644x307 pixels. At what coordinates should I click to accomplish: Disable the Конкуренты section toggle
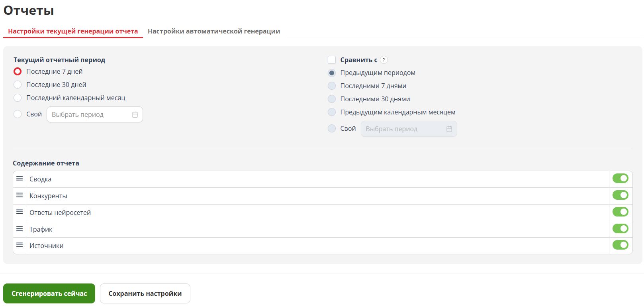(x=620, y=195)
